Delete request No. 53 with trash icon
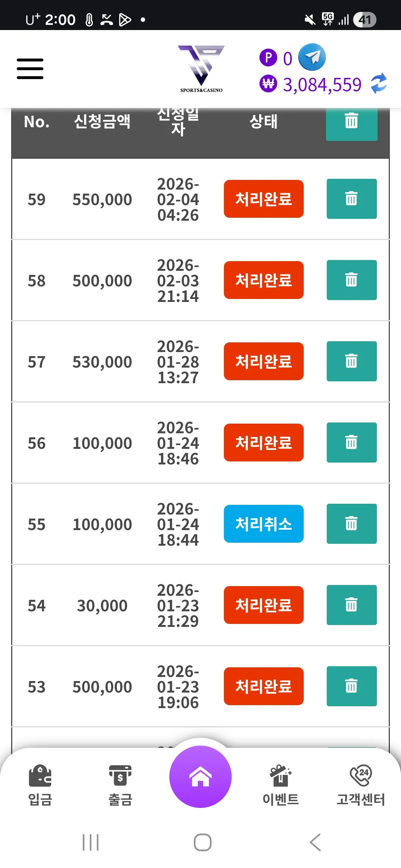401x868 pixels. click(x=351, y=686)
